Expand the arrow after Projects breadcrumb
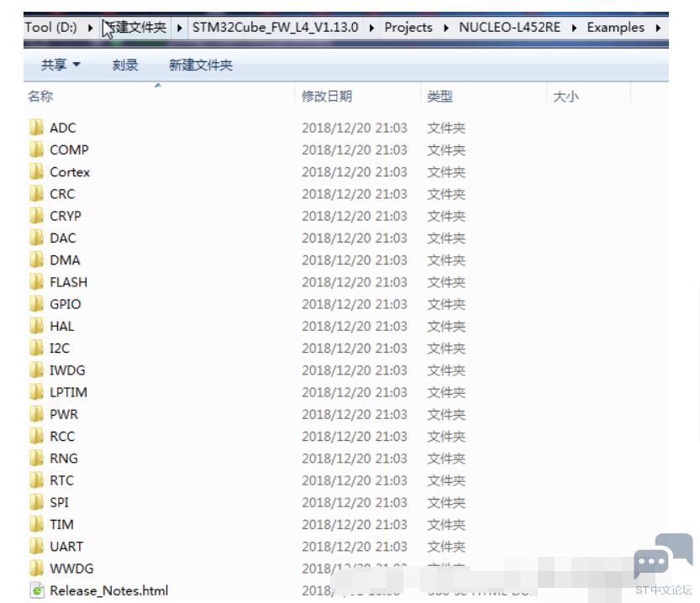Viewport: 700px width, 603px height. 446,28
